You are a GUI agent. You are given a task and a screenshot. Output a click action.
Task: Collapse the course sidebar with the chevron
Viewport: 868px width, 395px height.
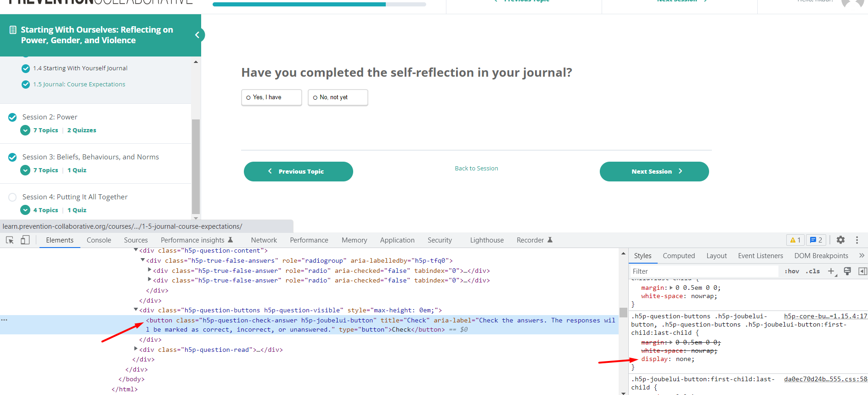point(197,35)
